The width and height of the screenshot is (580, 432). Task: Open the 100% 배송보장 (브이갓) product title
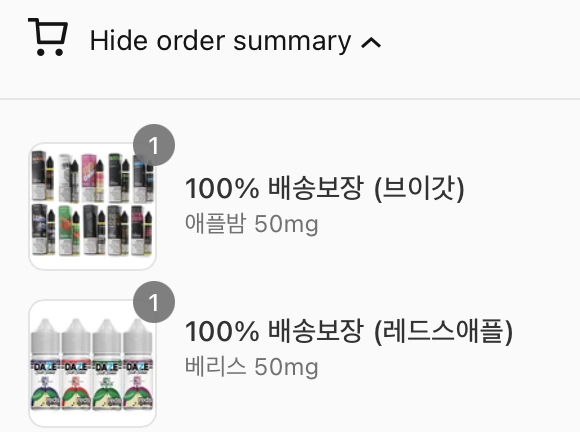click(325, 189)
